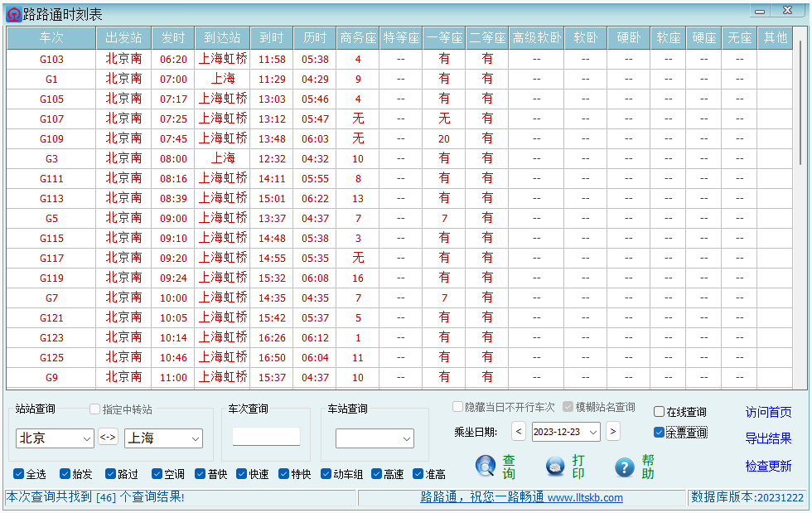Click the 车次查询 input field

[266, 437]
